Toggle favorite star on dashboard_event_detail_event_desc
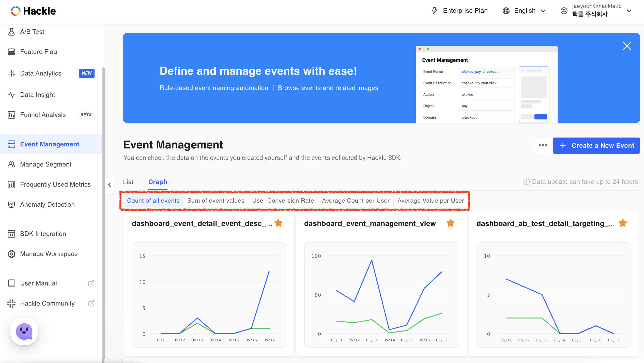Screen dimensions: 644x363 [278, 223]
